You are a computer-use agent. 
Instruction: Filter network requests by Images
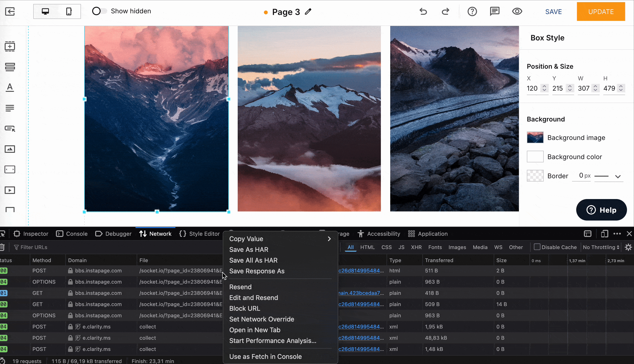457,247
